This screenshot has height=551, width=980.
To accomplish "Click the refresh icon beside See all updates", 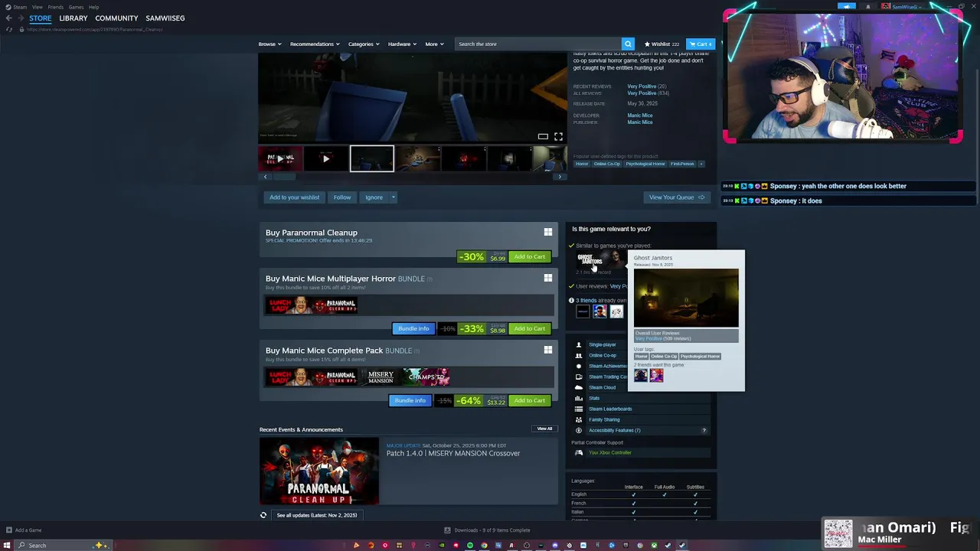I will [x=263, y=515].
